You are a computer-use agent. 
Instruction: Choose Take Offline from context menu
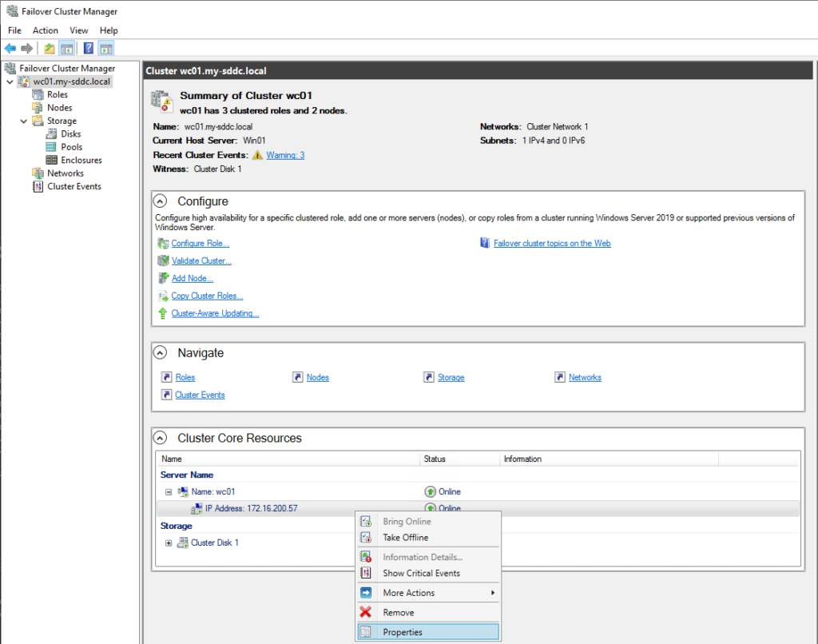point(405,538)
